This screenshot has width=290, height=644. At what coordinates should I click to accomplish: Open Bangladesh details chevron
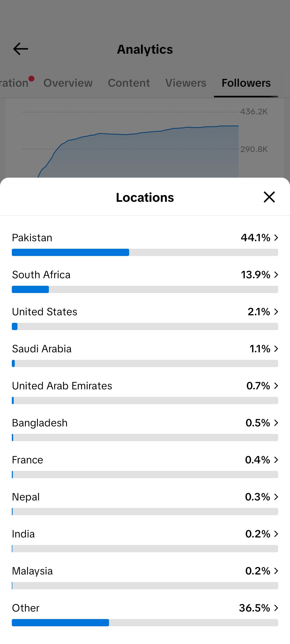click(276, 423)
